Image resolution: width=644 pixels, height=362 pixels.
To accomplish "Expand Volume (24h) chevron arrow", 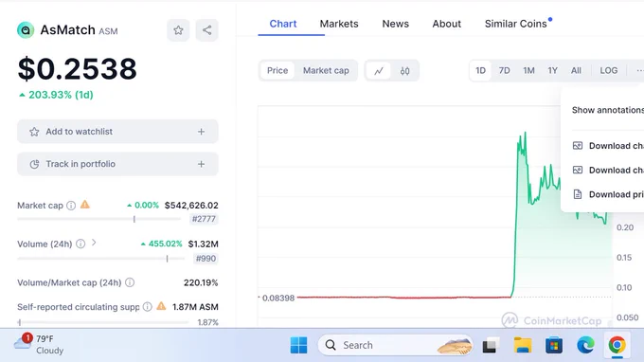I will click(x=94, y=243).
